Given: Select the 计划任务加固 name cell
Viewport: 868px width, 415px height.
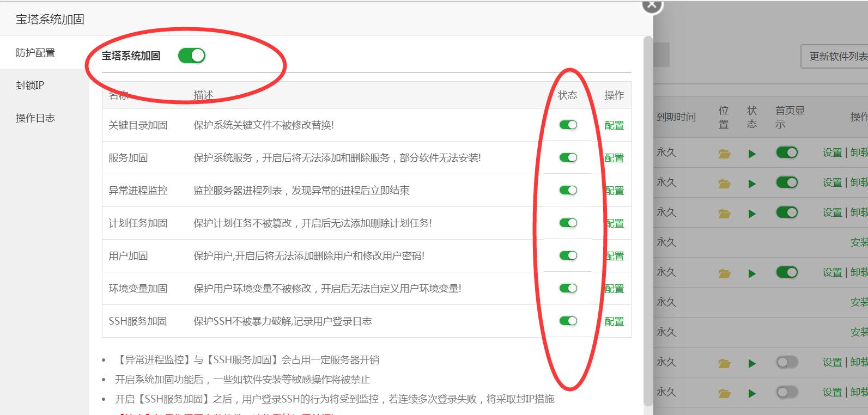Looking at the screenshot, I should click(138, 223).
